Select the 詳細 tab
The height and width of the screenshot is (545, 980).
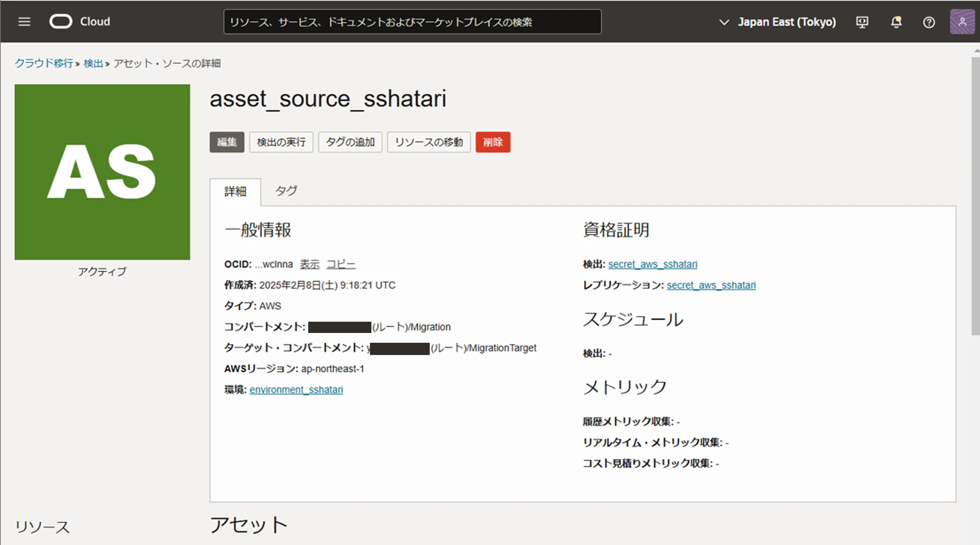pos(235,191)
